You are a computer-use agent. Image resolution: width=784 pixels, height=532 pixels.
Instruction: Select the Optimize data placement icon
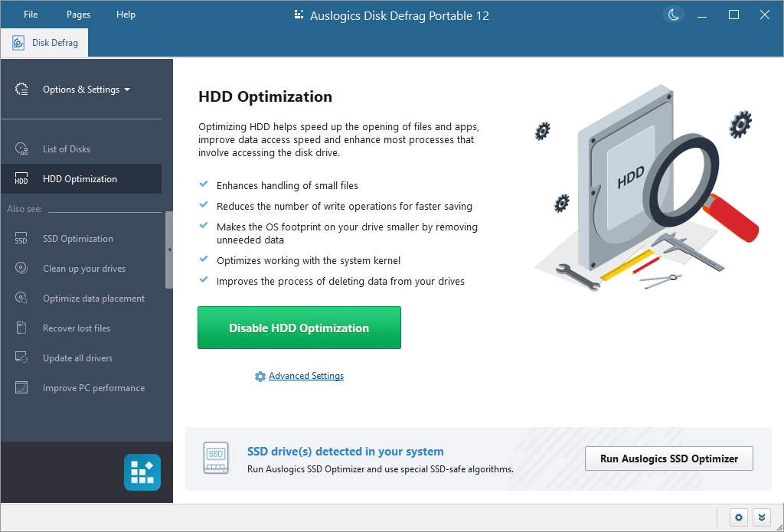22,298
